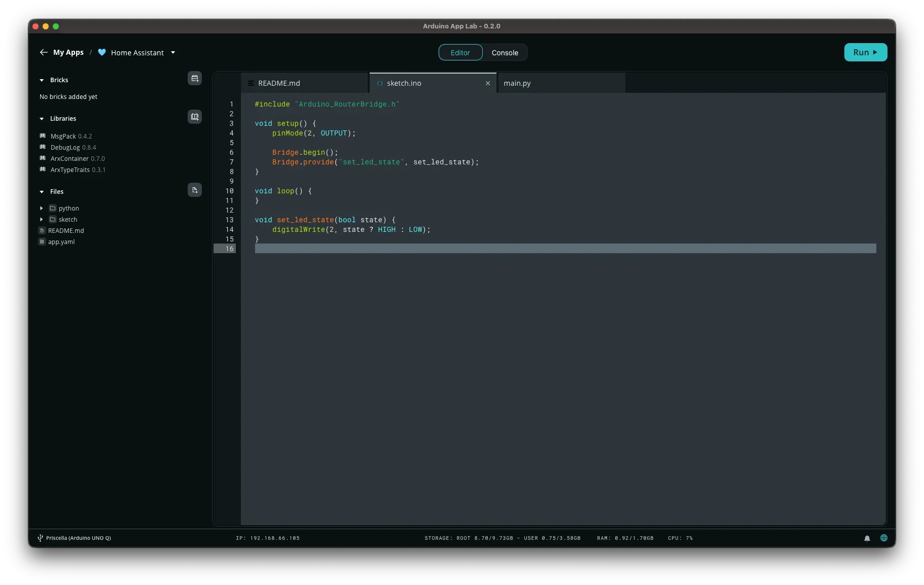This screenshot has height=585, width=924.
Task: Click the add library icon
Action: [195, 117]
